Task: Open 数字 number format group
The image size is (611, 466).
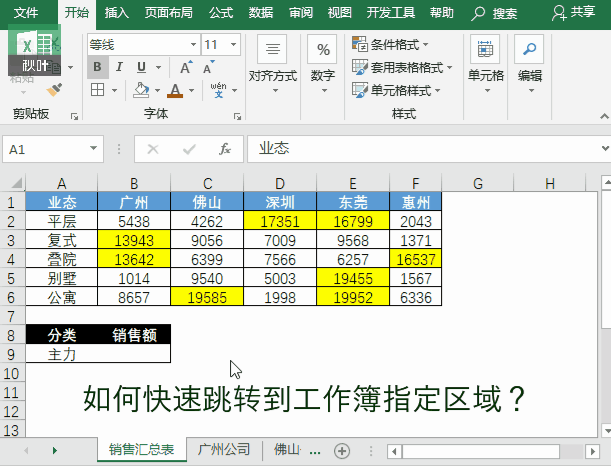Action: [322, 65]
